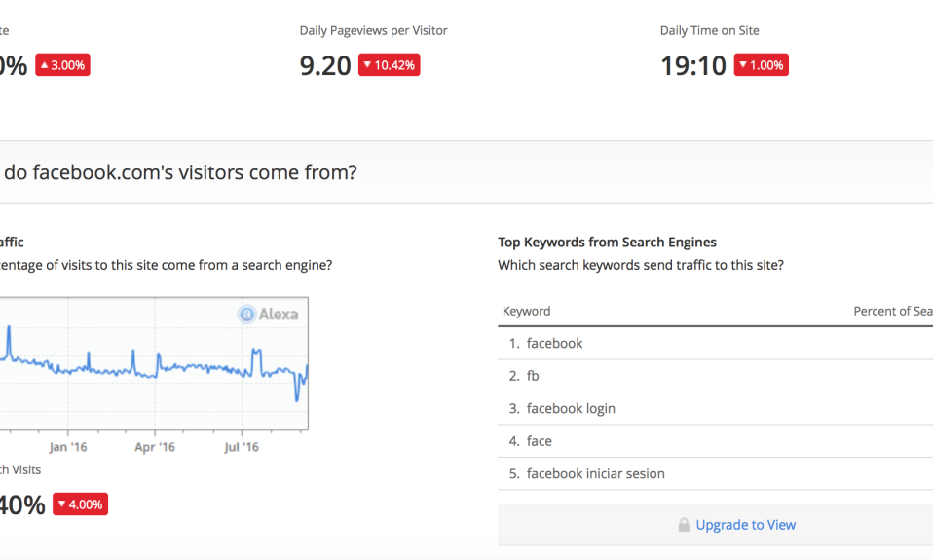Click the Alexa logo watermark on the chart

[269, 314]
